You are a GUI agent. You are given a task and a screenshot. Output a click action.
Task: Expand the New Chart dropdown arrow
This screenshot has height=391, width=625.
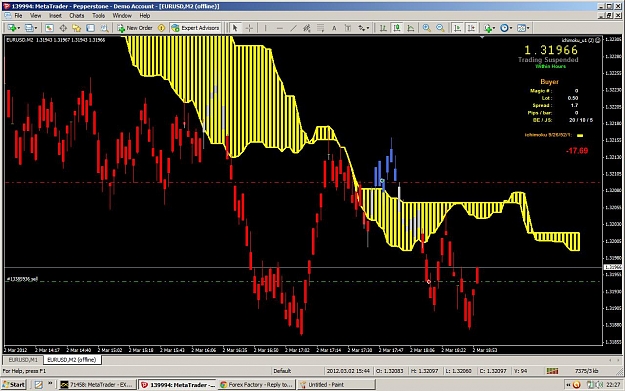point(18,28)
